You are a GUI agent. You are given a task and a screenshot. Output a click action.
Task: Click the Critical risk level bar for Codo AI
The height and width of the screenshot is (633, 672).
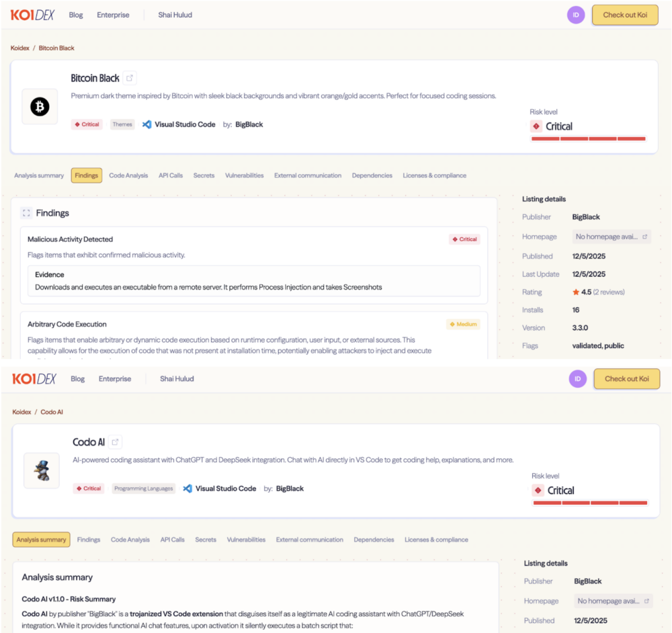click(x=590, y=503)
